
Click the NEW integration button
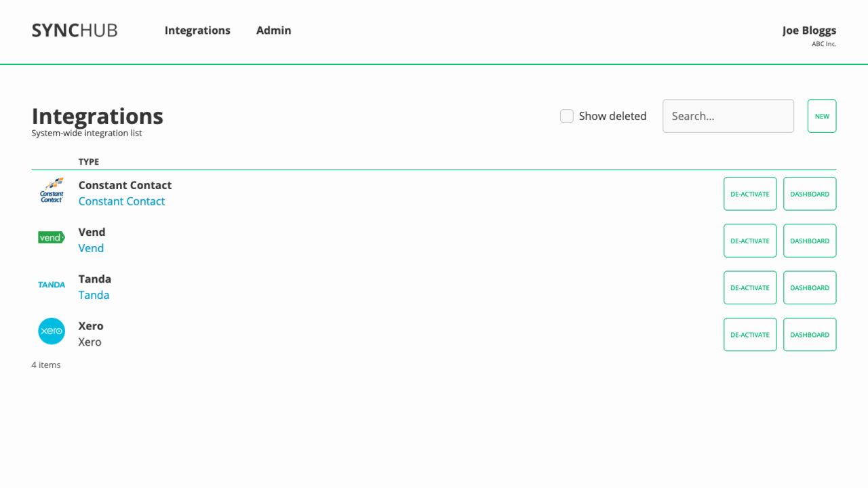pos(822,116)
